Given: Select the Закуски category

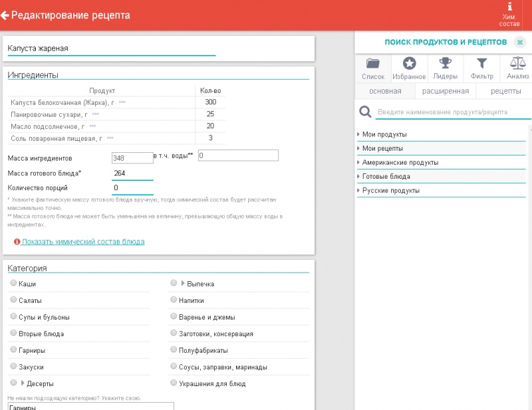Looking at the screenshot, I should pos(13,366).
